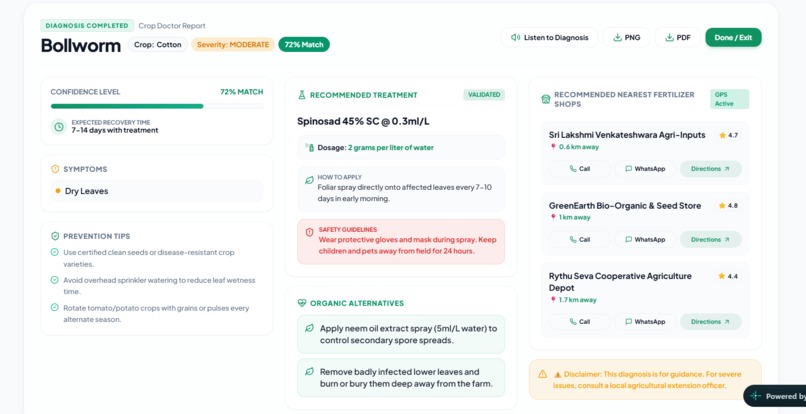Viewport: 806px width, 414px height.
Task: Click leaf icon beside remove infected leaves
Action: point(309,371)
